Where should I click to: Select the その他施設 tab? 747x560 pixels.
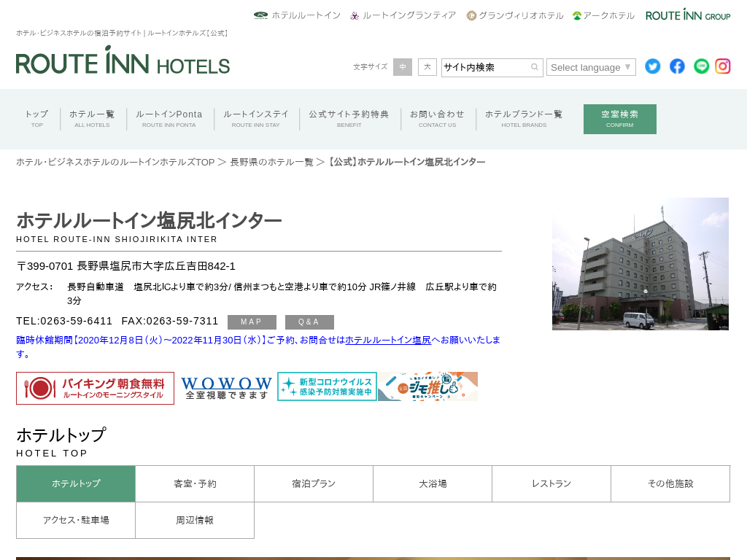coord(670,484)
